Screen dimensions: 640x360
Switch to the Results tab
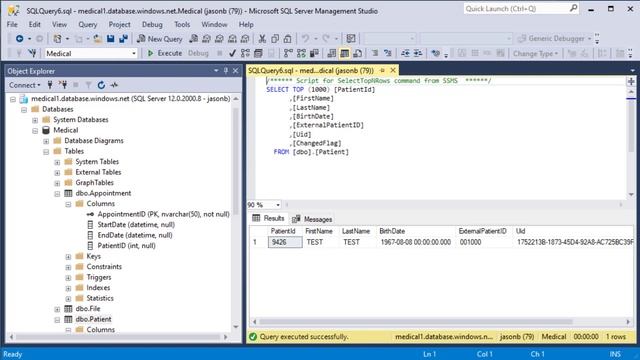(x=268, y=218)
